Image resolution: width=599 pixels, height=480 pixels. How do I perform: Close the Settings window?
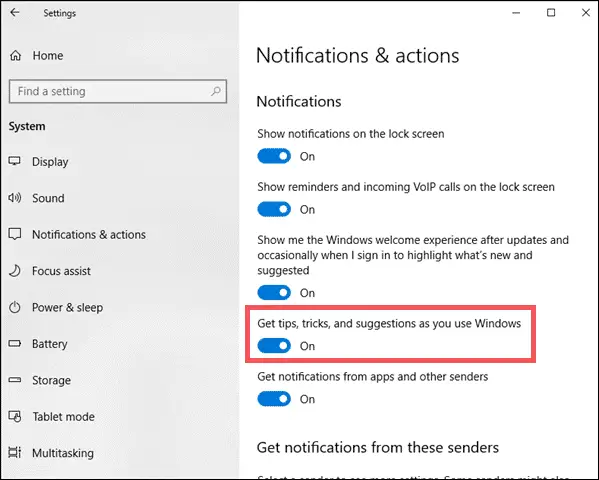coord(586,13)
